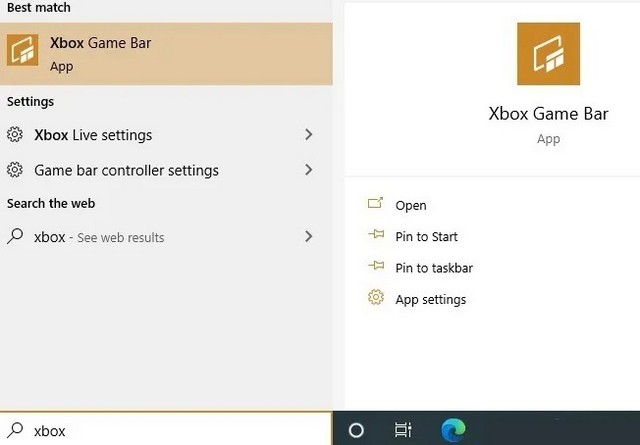Click the pin icon beside Pin to taskbar

[376, 266]
